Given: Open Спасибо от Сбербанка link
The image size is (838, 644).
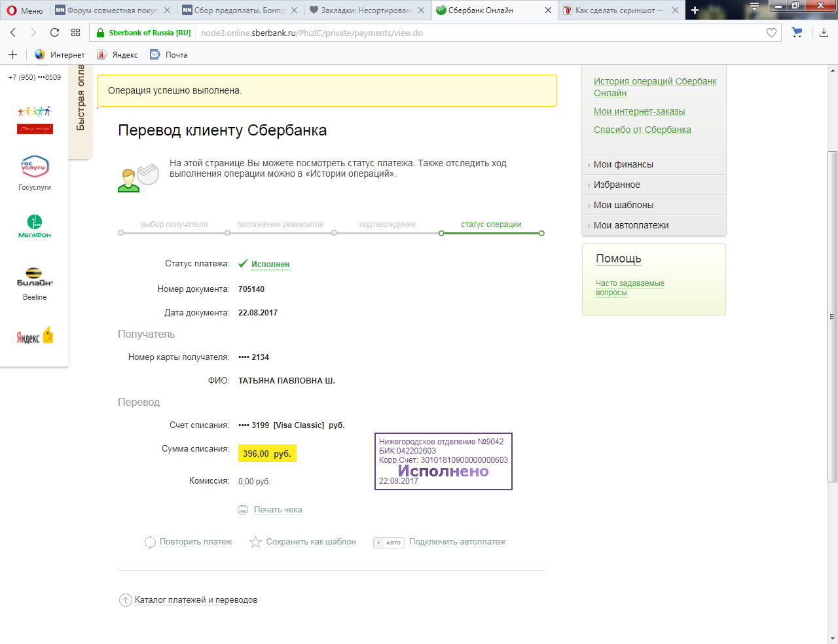Looking at the screenshot, I should [x=642, y=130].
